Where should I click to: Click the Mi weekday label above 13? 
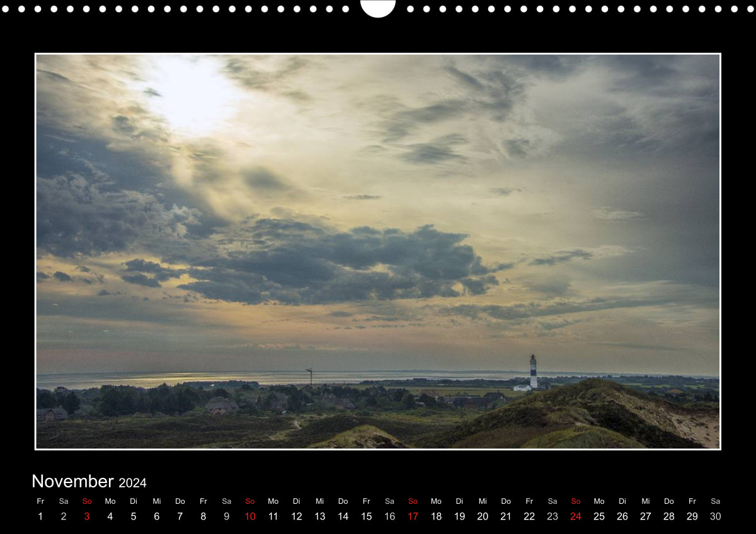tap(320, 501)
